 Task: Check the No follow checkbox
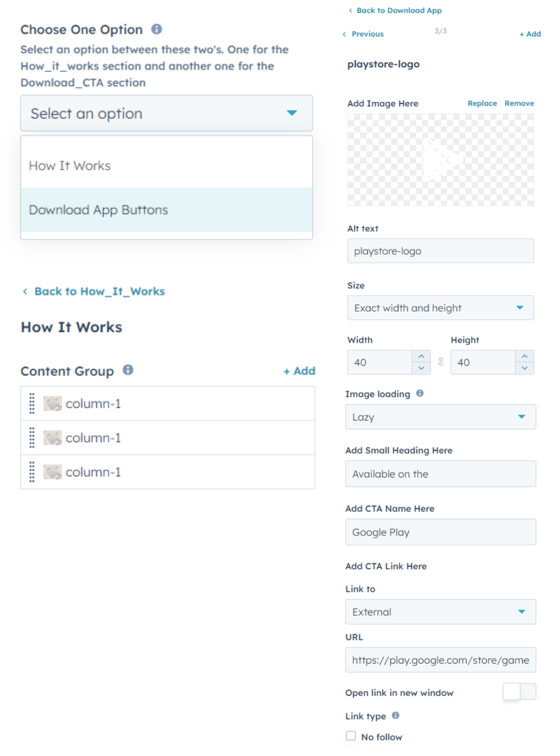tap(351, 736)
